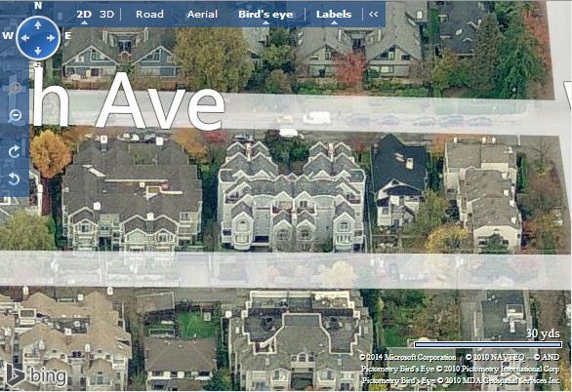Screen dimensions: 572x392
Task: Open the Bing logo link
Action: pyautogui.click(x=36, y=376)
